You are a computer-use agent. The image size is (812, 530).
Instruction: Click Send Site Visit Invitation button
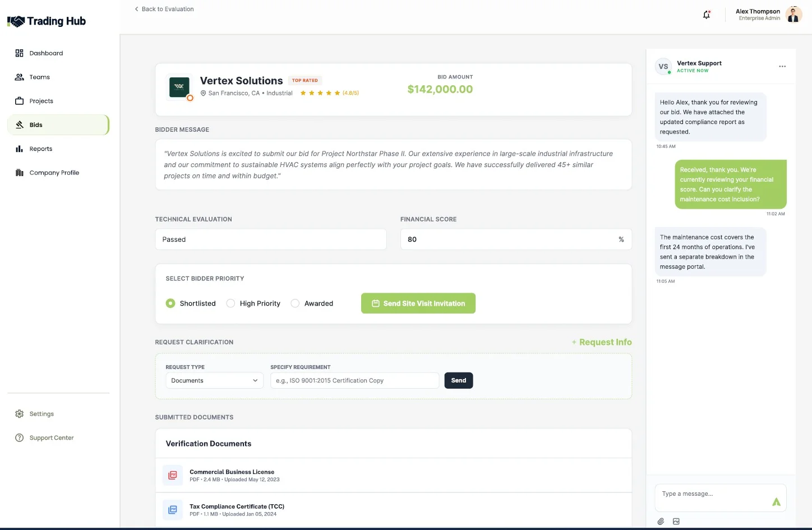pos(418,303)
